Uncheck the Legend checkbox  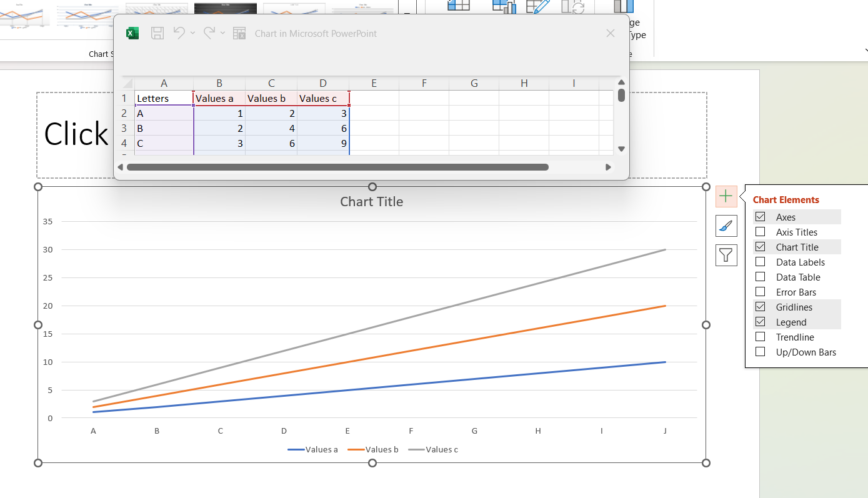pyautogui.click(x=761, y=322)
